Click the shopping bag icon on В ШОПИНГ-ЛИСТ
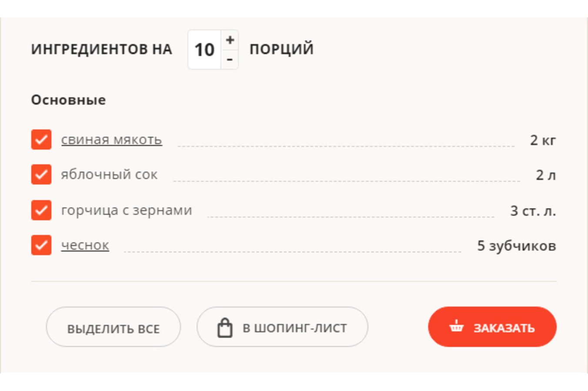588x391 pixels. tap(225, 327)
